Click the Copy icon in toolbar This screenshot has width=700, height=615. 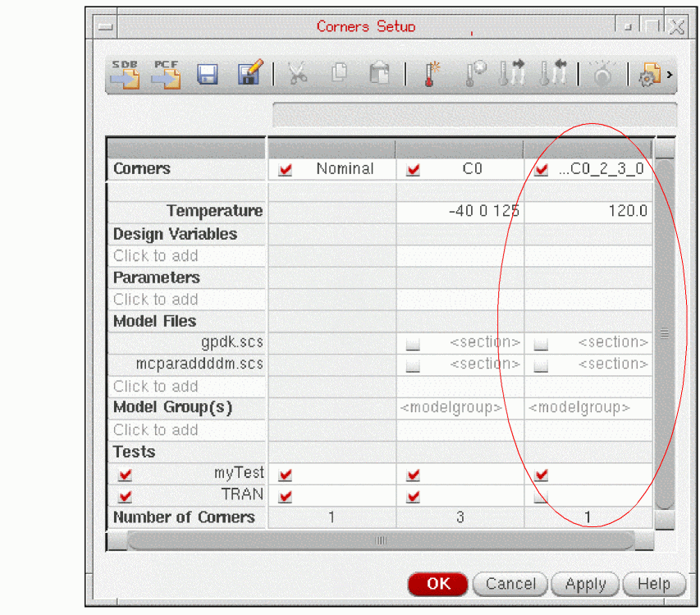pos(339,72)
